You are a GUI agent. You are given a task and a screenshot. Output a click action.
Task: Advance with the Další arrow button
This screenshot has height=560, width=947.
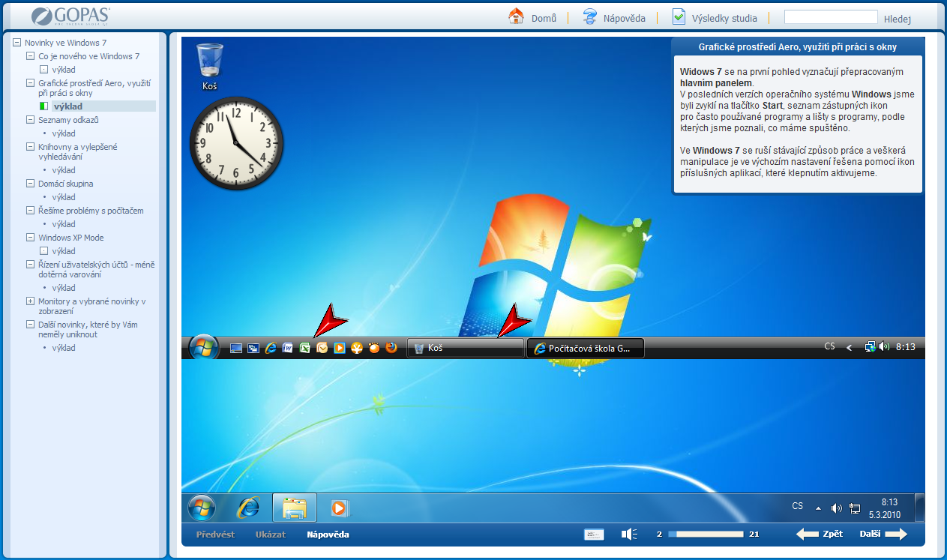click(x=883, y=535)
